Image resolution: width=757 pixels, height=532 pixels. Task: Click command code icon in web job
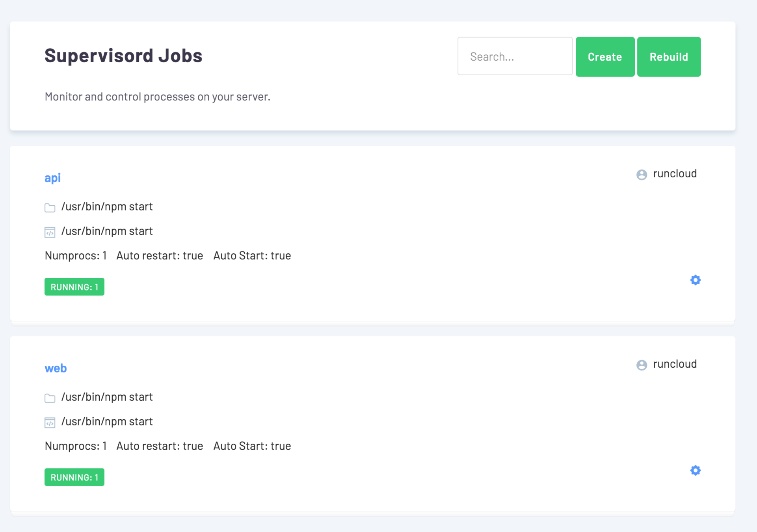[50, 423]
